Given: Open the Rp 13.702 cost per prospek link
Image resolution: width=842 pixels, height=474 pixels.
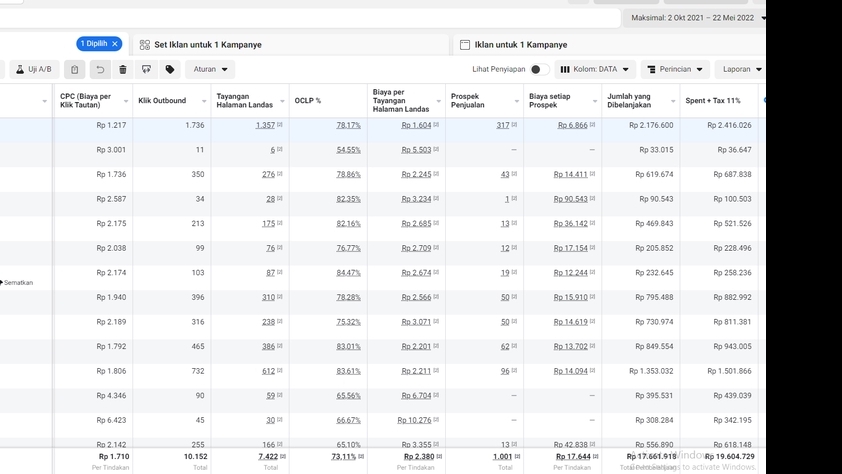Looking at the screenshot, I should coord(570,346).
